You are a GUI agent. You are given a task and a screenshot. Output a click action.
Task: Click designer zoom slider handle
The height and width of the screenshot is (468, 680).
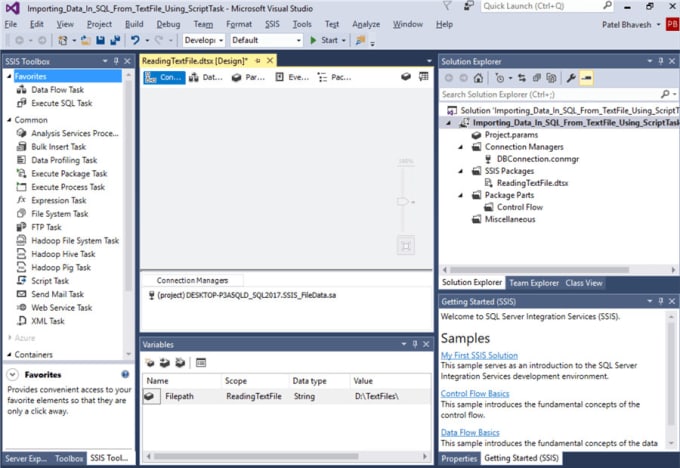403,202
